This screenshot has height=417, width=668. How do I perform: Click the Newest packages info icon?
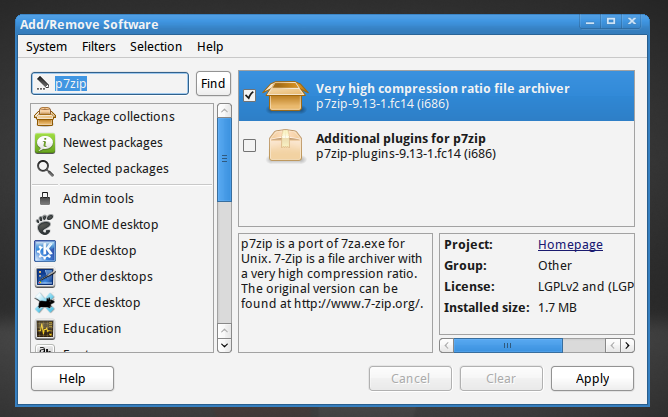(x=45, y=143)
